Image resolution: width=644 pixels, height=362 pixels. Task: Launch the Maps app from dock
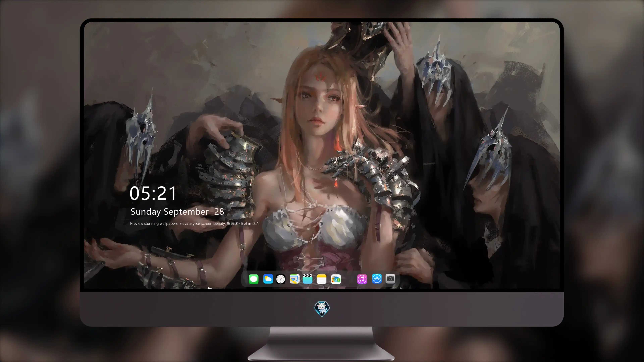[x=294, y=279]
